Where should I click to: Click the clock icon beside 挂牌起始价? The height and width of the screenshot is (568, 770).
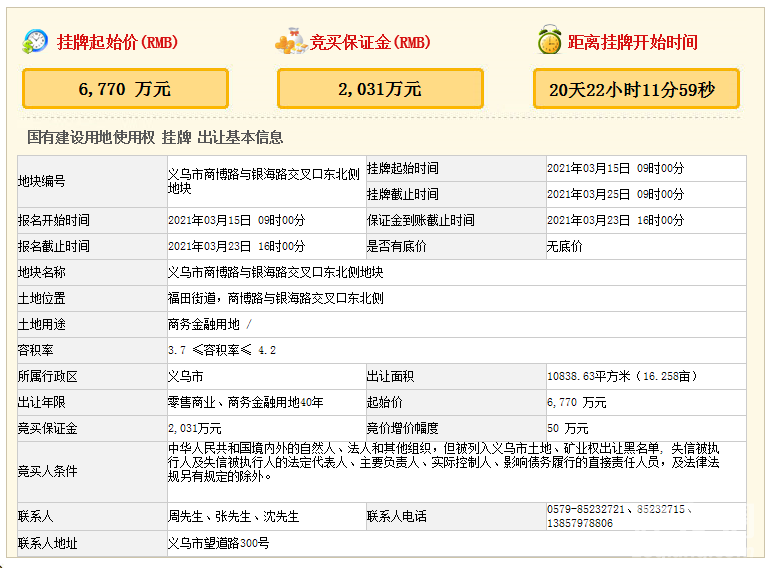click(x=36, y=41)
